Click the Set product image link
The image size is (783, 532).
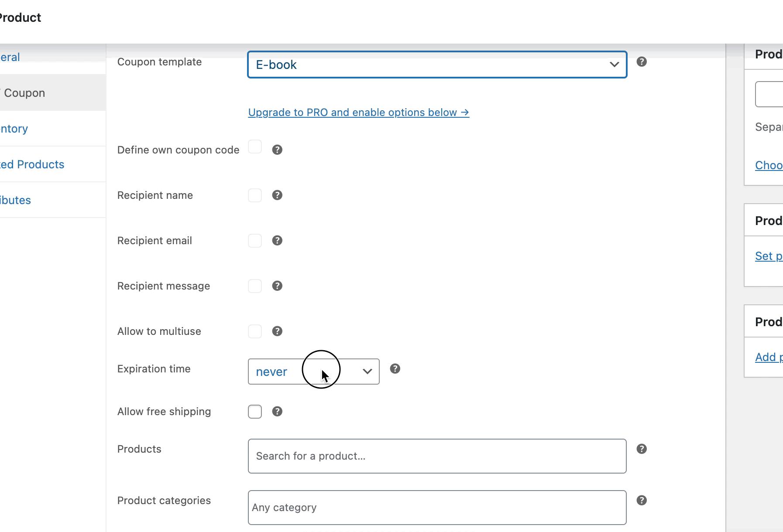(x=769, y=256)
